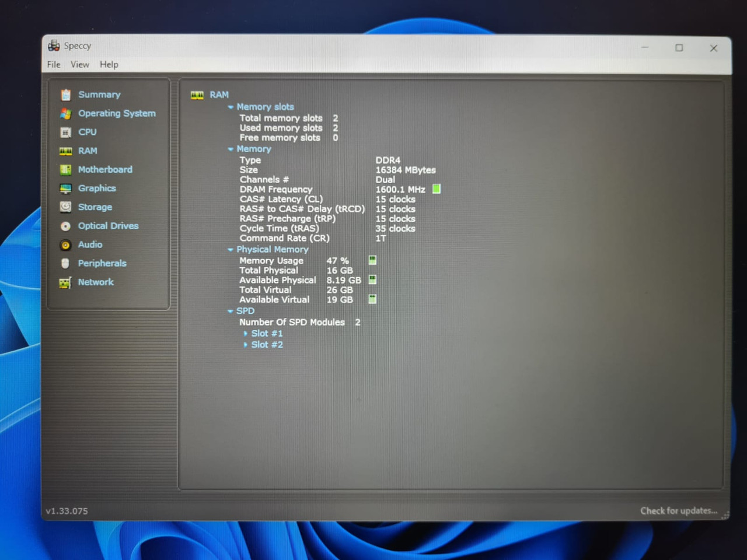Open the File menu
Screen dimensions: 747x560
[x=54, y=65]
